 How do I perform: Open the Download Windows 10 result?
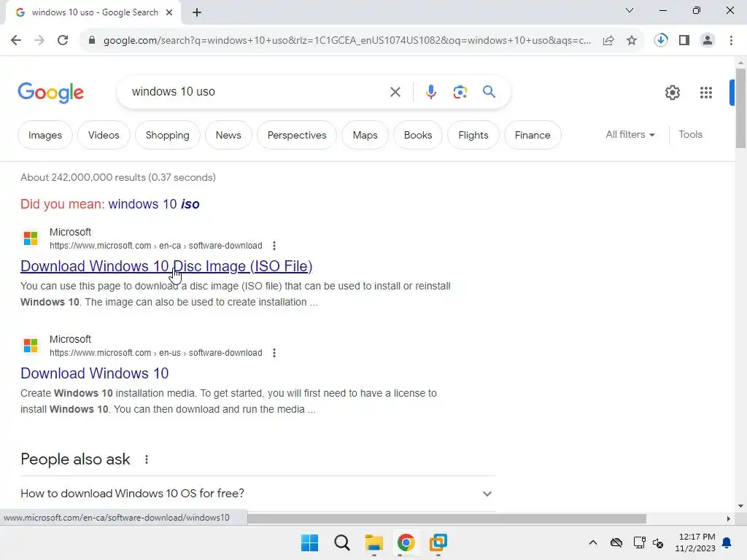(x=94, y=373)
